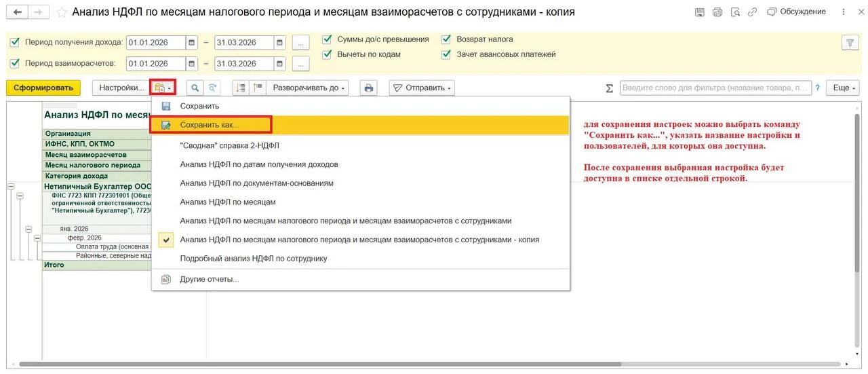Image resolution: width=868 pixels, height=374 pixels.
Task: Print report using toolbar printer icon
Action: [x=369, y=88]
